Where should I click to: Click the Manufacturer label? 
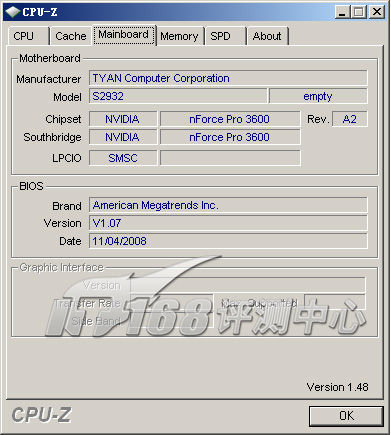(49, 79)
